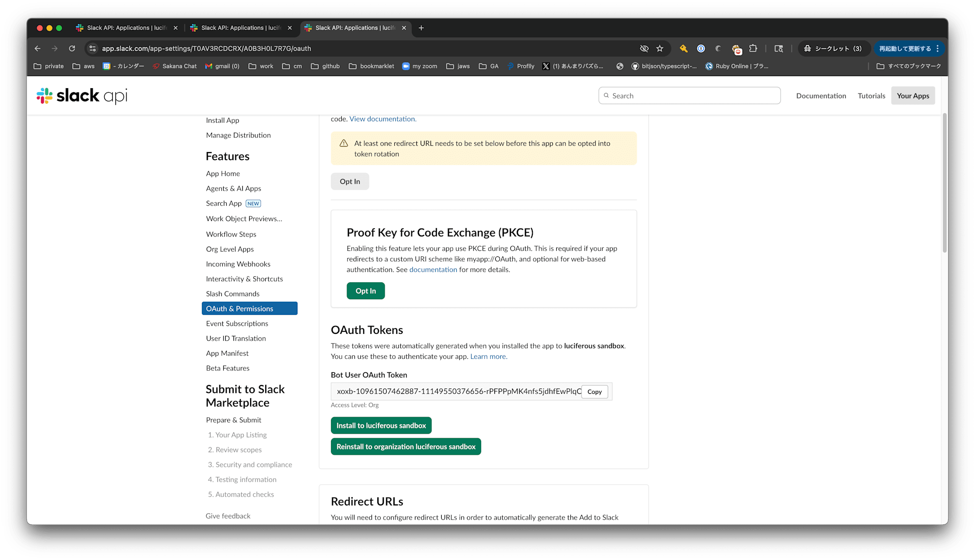Expand the bookmarklet bookmarks folder

coord(371,66)
